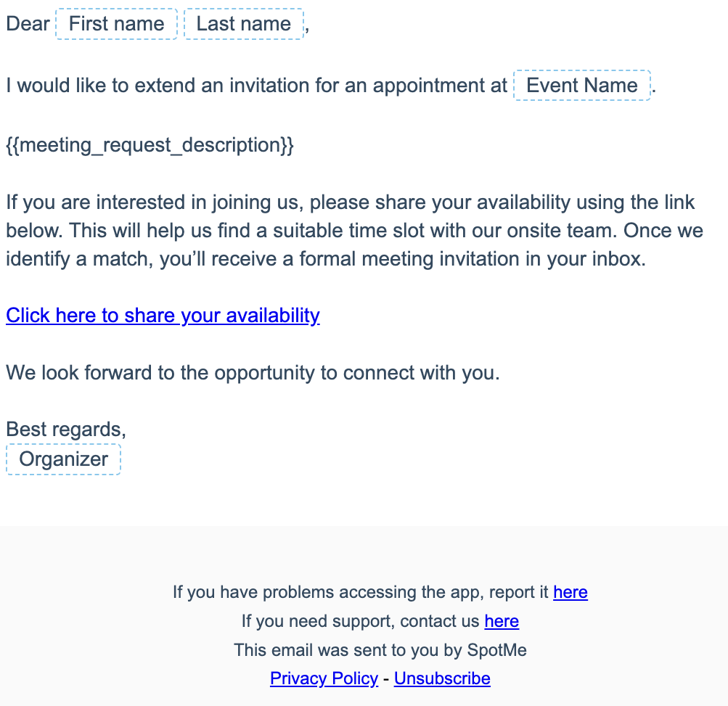
Task: Open the contact us here link
Action: tap(502, 621)
